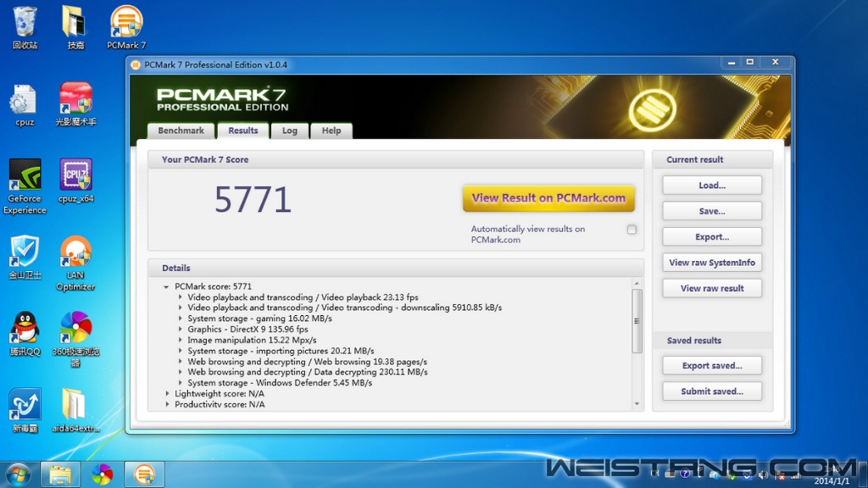Select the 腾讯QQ penguin desktop icon
The height and width of the screenshot is (488, 868).
[25, 334]
